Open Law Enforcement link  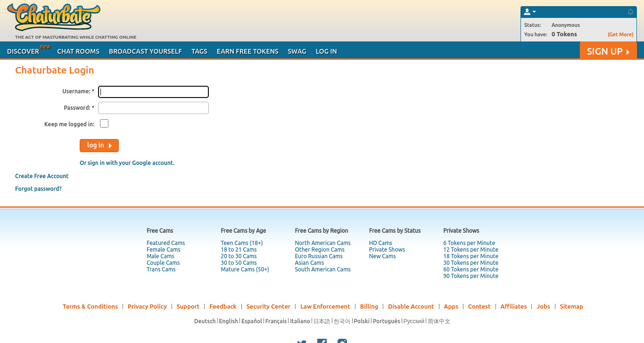point(325,306)
